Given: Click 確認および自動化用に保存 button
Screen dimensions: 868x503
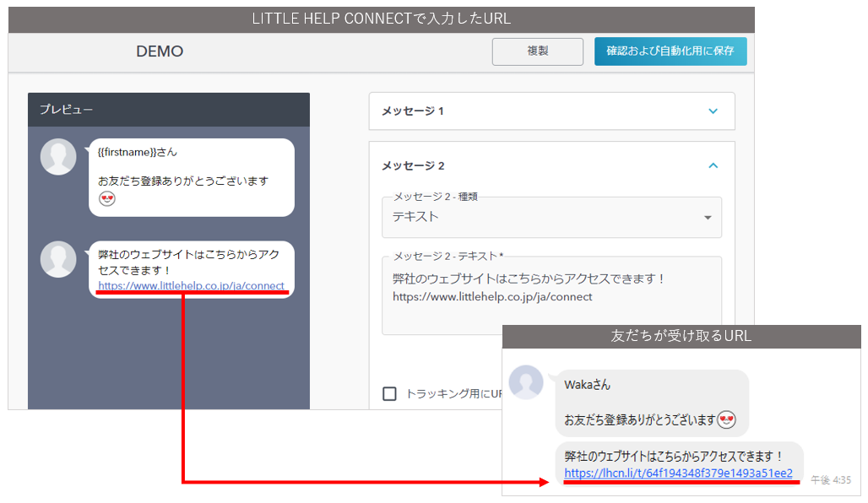Looking at the screenshot, I should click(670, 51).
